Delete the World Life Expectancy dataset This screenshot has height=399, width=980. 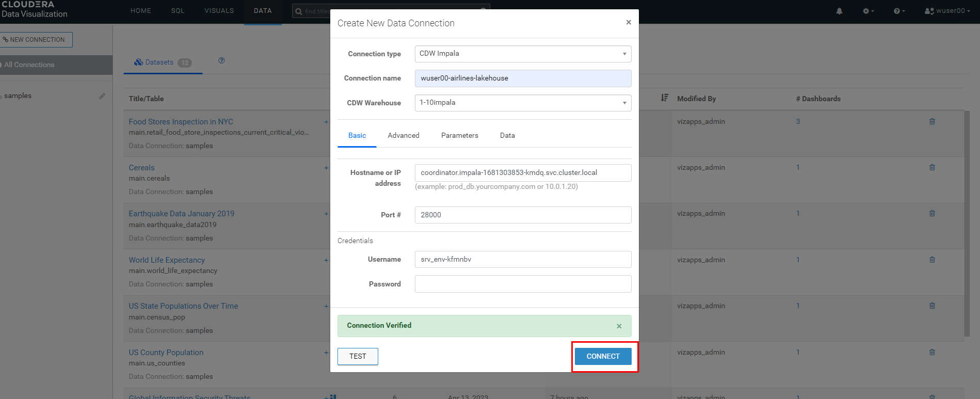tap(932, 260)
